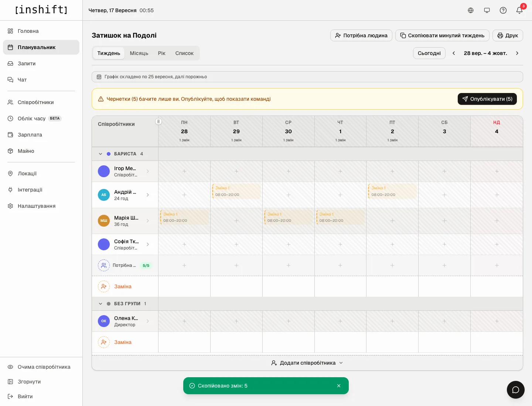This screenshot has height=406, width=532.
Task: Open Додати співробітника dropdown
Action: coord(307,363)
